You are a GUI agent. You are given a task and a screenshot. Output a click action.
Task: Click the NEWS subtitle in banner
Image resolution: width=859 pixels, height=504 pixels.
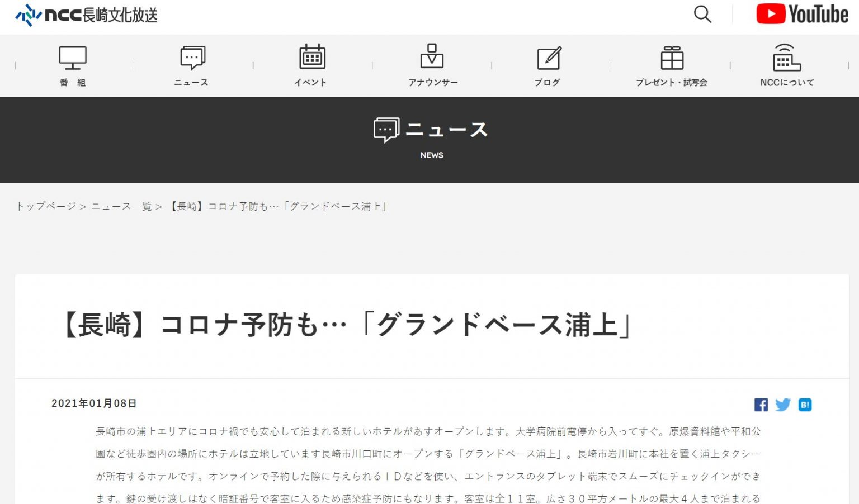(432, 155)
